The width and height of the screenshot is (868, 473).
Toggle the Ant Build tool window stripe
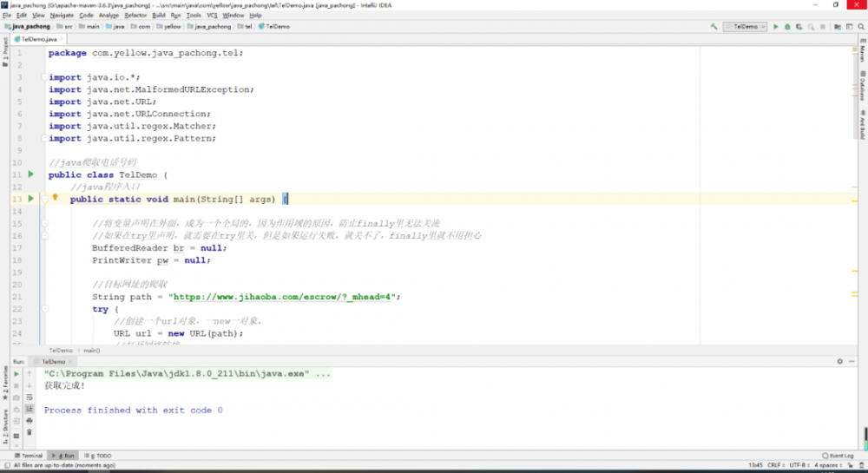(863, 125)
